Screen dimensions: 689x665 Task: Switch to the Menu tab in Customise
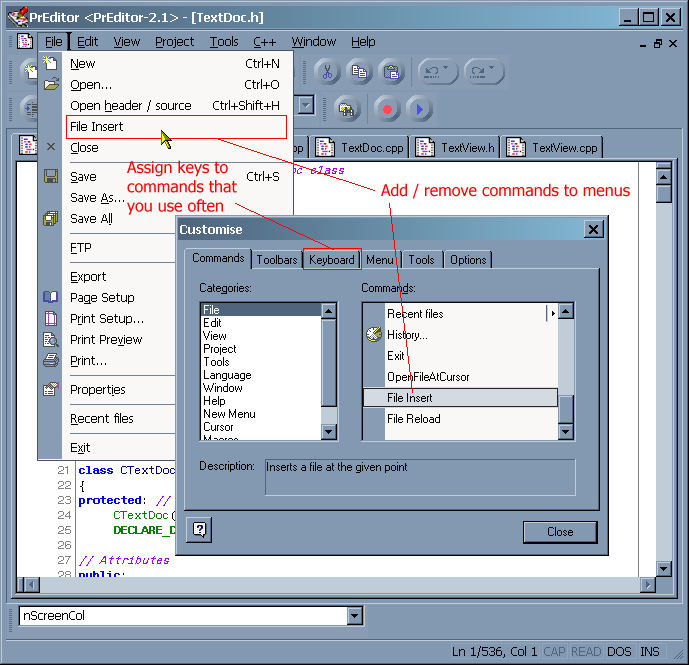[x=380, y=260]
